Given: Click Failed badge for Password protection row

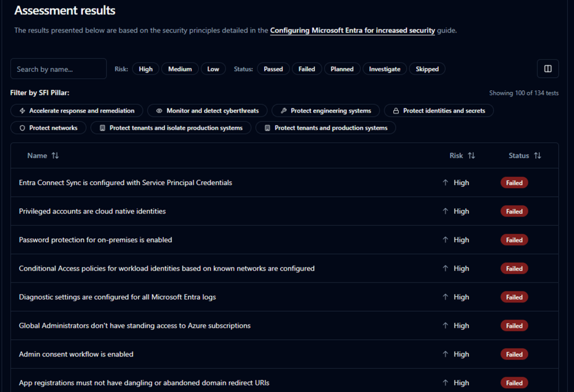Looking at the screenshot, I should pos(514,240).
